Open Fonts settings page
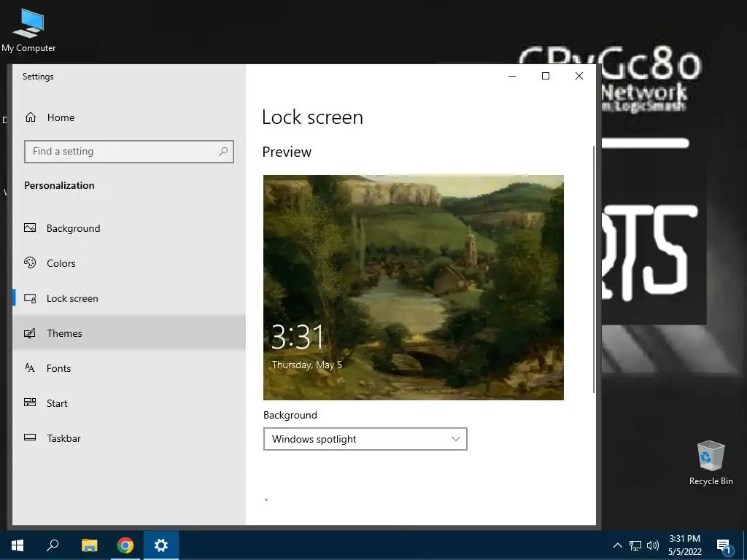 point(128,368)
